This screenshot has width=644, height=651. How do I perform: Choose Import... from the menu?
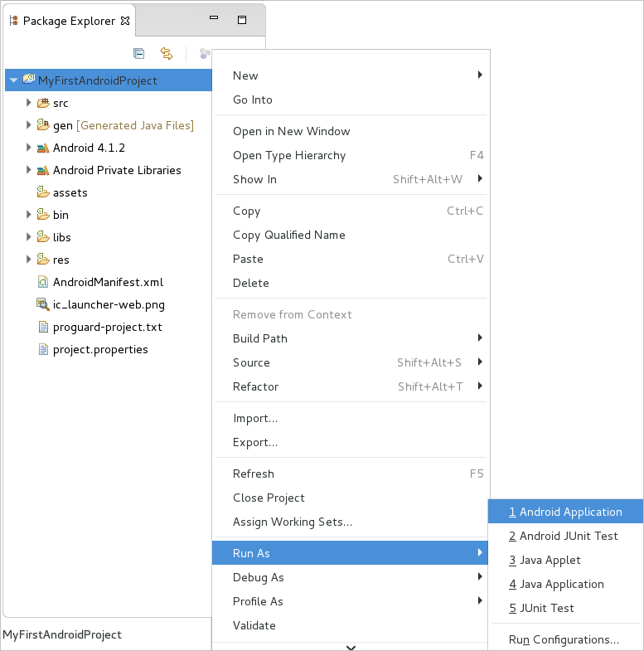click(351, 418)
